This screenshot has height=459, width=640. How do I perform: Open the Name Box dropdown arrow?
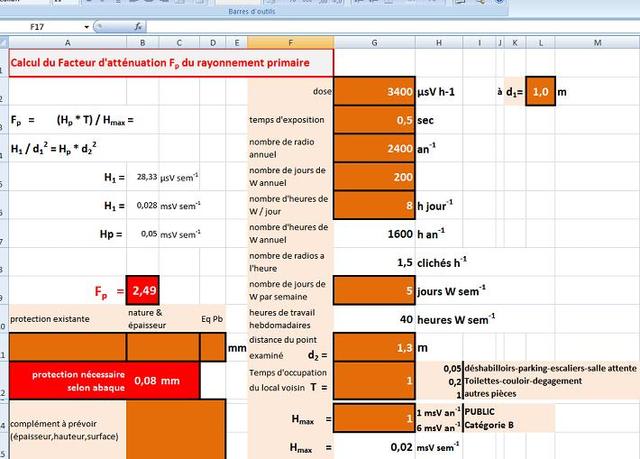coord(87,27)
